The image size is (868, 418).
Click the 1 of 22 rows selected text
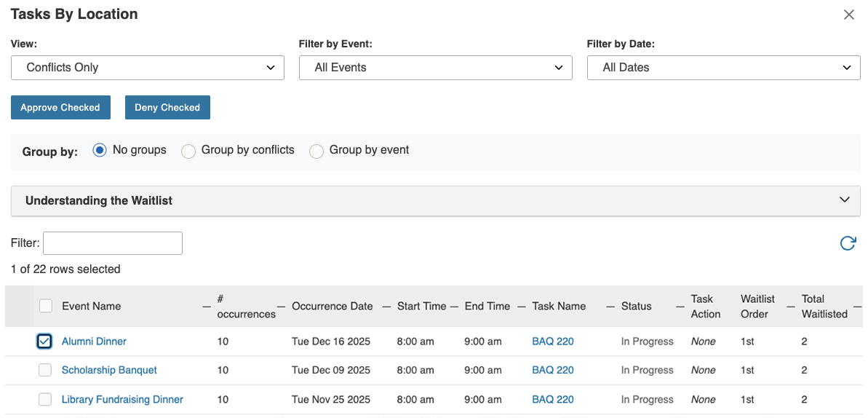(65, 269)
